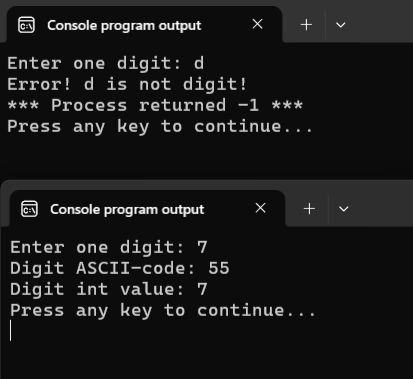Click the text cursor in the lower console
This screenshot has height=379, width=413.
pyautogui.click(x=11, y=330)
